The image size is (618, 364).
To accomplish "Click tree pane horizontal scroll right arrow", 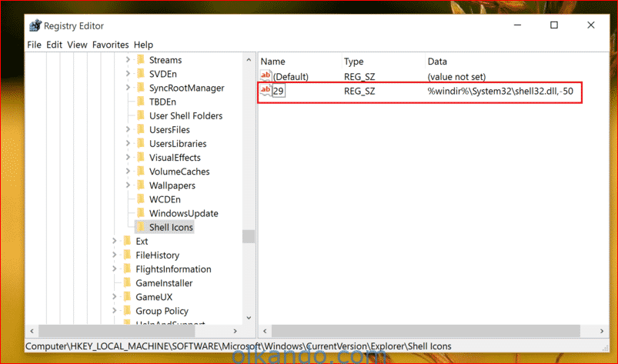I will pos(236,331).
